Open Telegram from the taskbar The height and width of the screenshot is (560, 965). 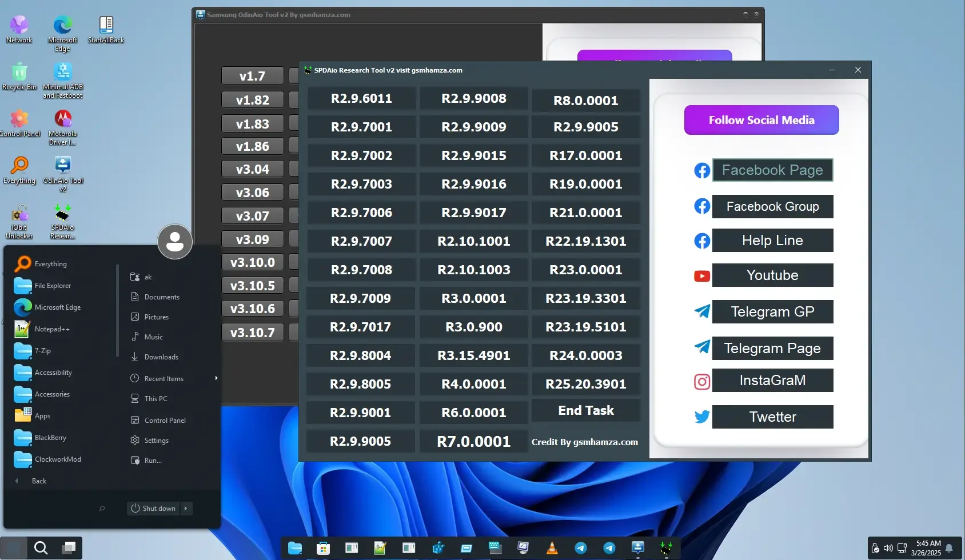pos(580,547)
